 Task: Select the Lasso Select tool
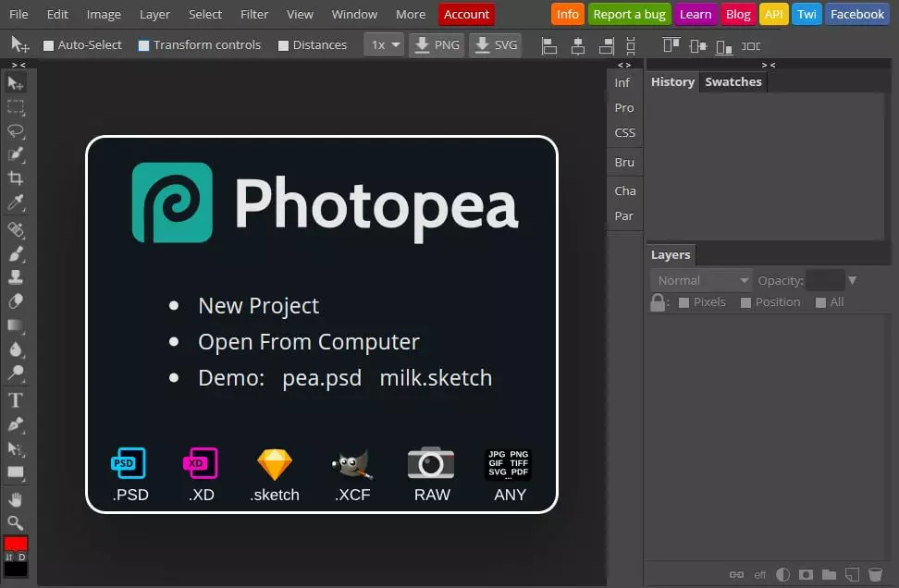pos(16,130)
